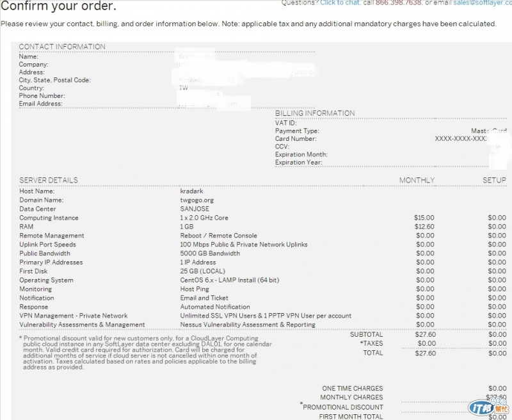Select country value 'TW'
The image size is (512, 420).
[184, 88]
